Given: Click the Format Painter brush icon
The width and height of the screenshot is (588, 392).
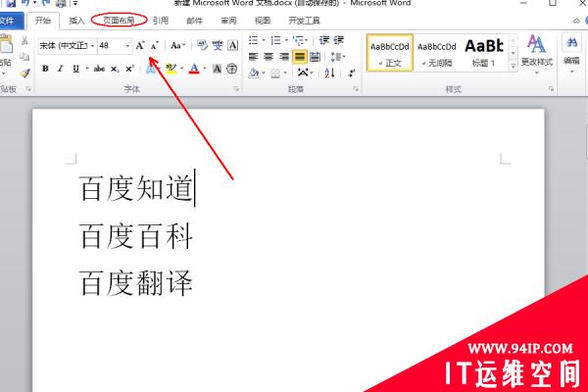Looking at the screenshot, I should click(24, 73).
